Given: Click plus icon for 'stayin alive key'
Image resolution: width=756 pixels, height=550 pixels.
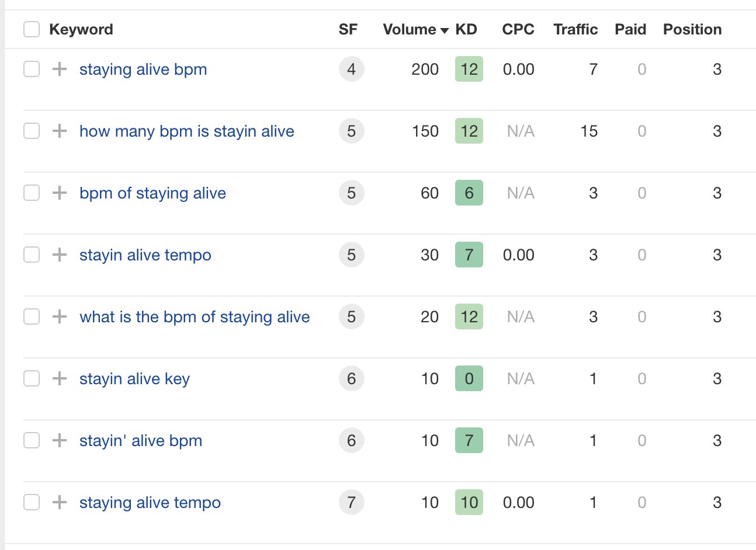Looking at the screenshot, I should (60, 378).
